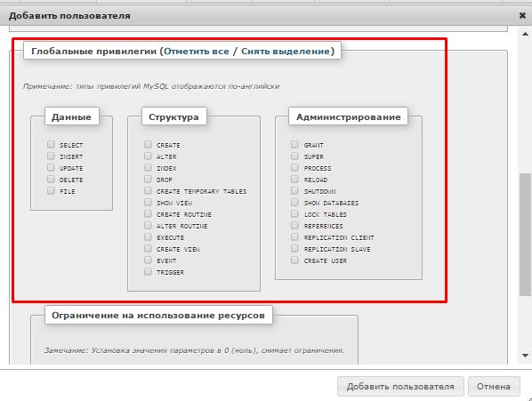Click the Добавить пользователя button

400,387
